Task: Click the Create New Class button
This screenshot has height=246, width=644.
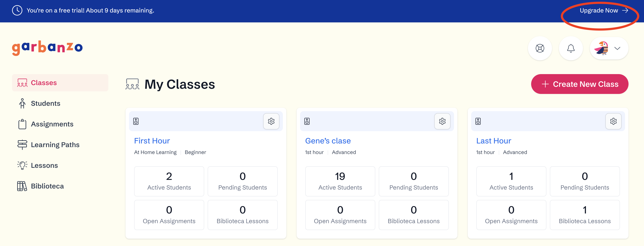Action: tap(579, 84)
